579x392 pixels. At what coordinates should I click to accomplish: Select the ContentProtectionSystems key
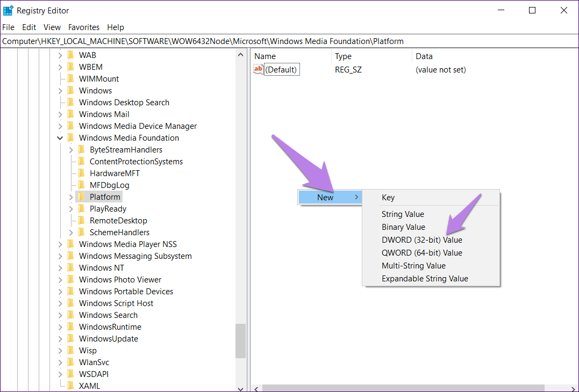pyautogui.click(x=136, y=162)
